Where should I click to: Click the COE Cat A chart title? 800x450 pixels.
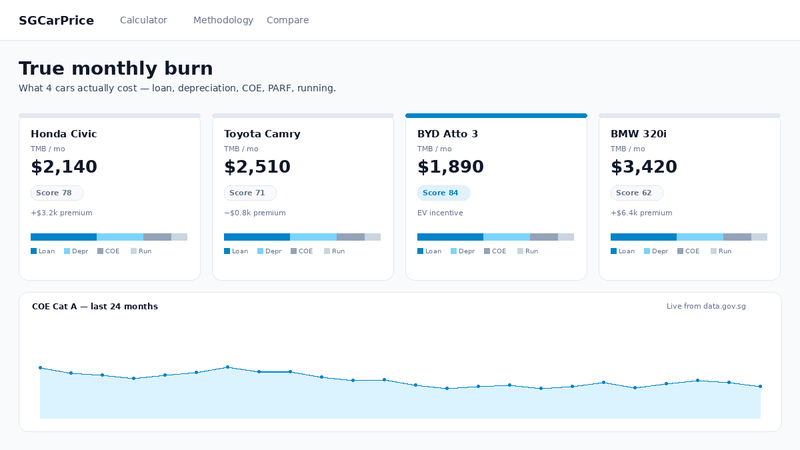[x=95, y=306]
